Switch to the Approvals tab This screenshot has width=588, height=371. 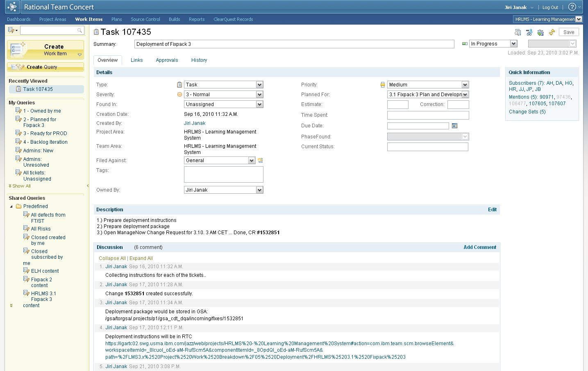pyautogui.click(x=167, y=60)
